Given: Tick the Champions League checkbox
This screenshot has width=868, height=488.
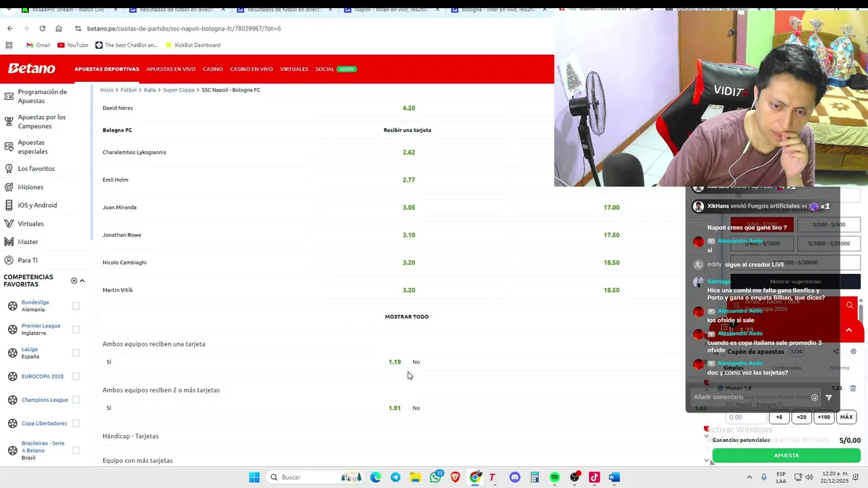Looking at the screenshot, I should pos(76,400).
